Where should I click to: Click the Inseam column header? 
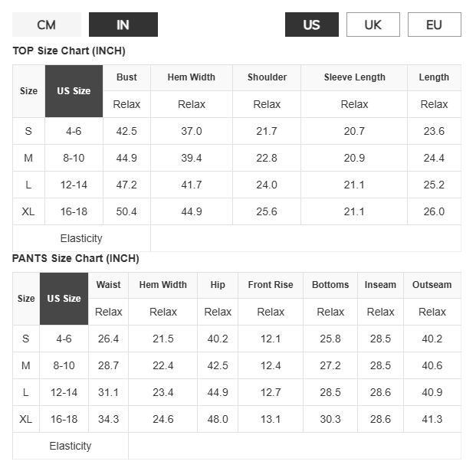click(380, 285)
